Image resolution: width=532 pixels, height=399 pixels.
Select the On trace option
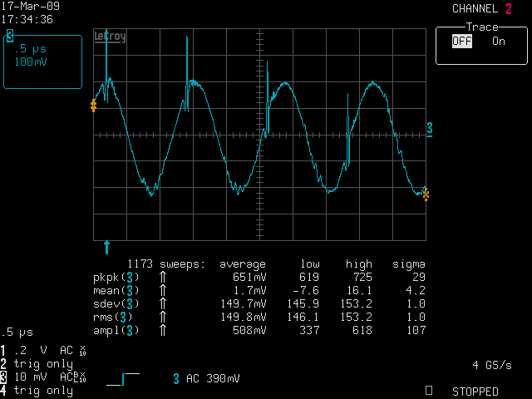(499, 42)
